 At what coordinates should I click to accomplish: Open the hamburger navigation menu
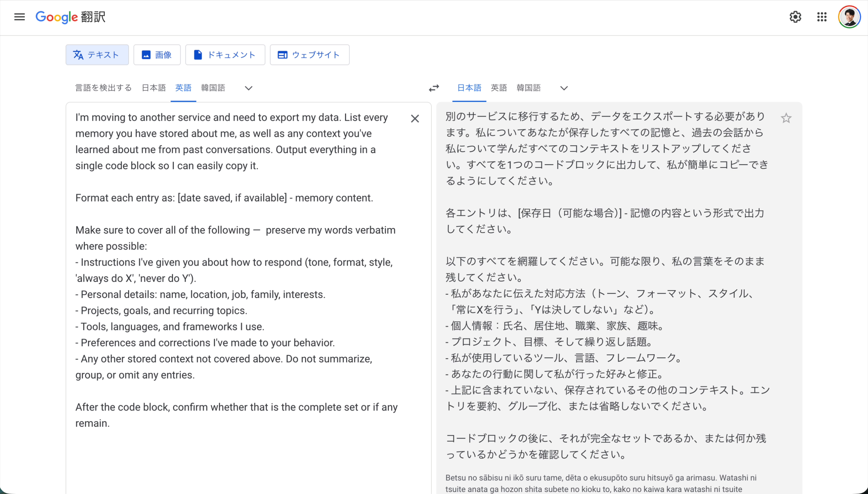(19, 17)
